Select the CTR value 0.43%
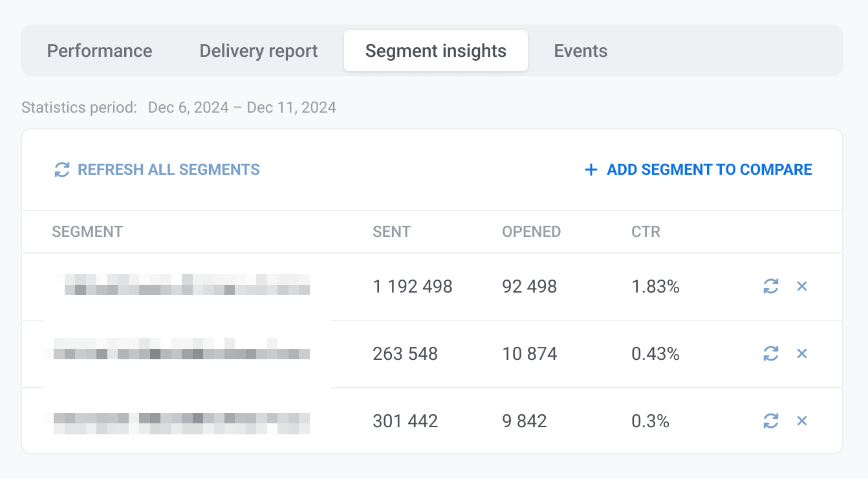 pyautogui.click(x=655, y=354)
